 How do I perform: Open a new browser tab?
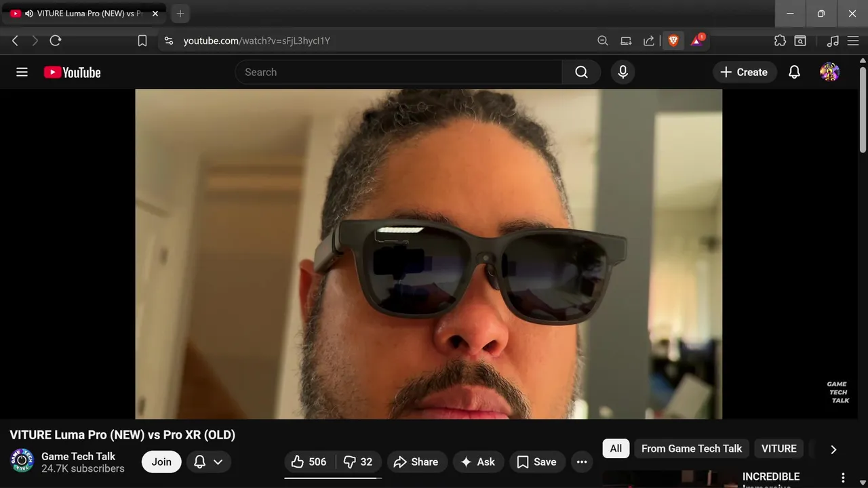pos(180,14)
